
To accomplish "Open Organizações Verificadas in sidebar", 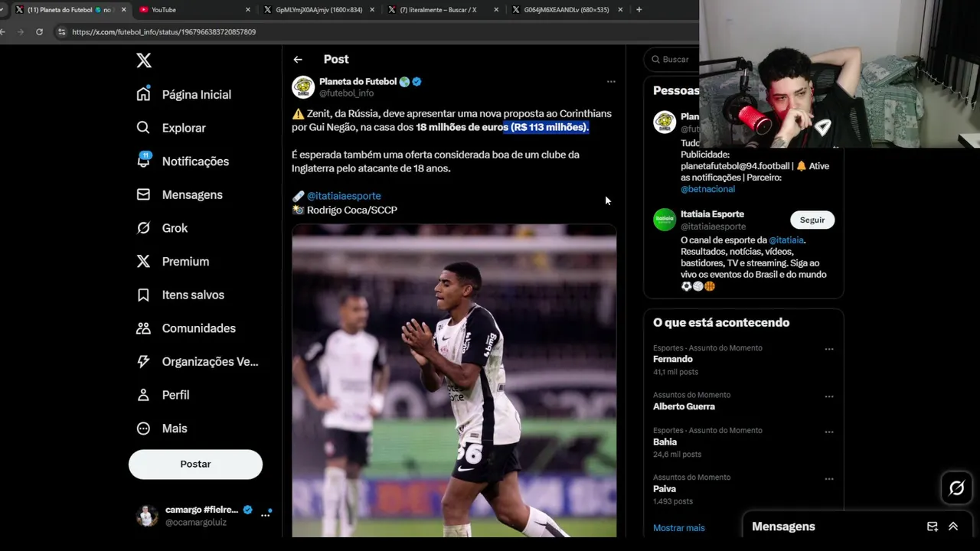I will [197, 361].
